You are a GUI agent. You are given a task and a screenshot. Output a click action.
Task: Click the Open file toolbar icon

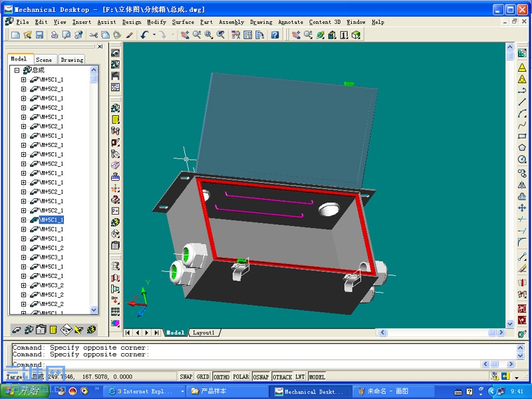(27, 35)
